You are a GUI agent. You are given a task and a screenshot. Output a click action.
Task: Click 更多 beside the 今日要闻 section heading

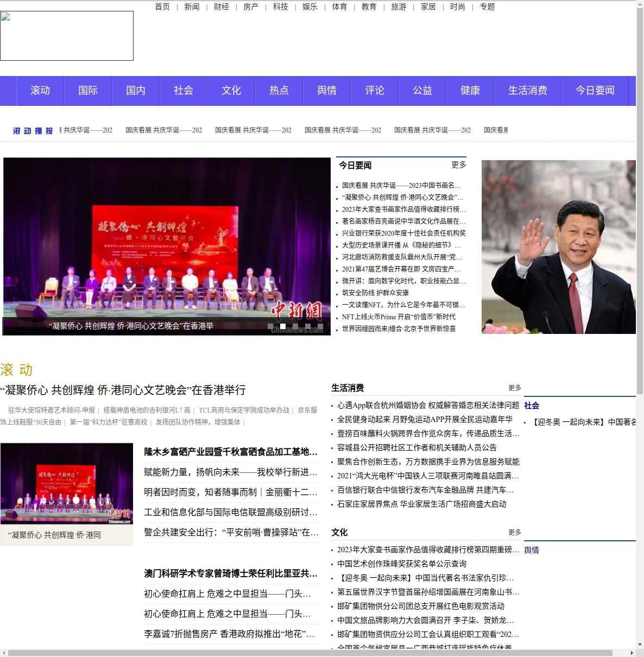(x=459, y=165)
